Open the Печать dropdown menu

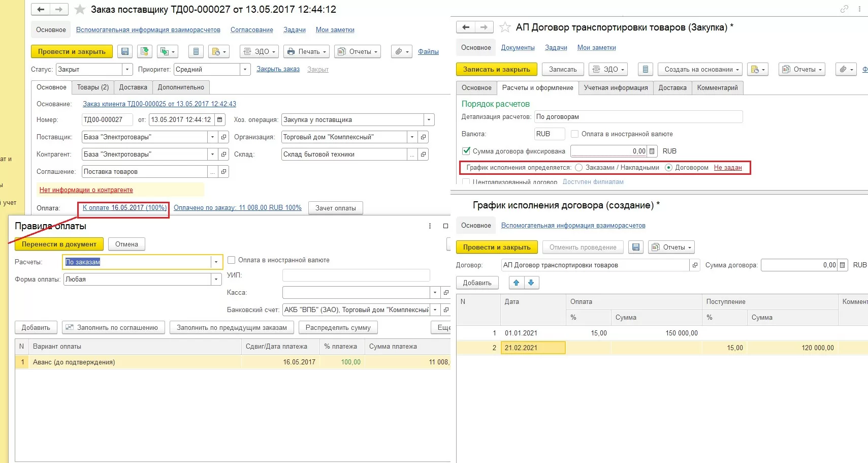[x=307, y=52]
